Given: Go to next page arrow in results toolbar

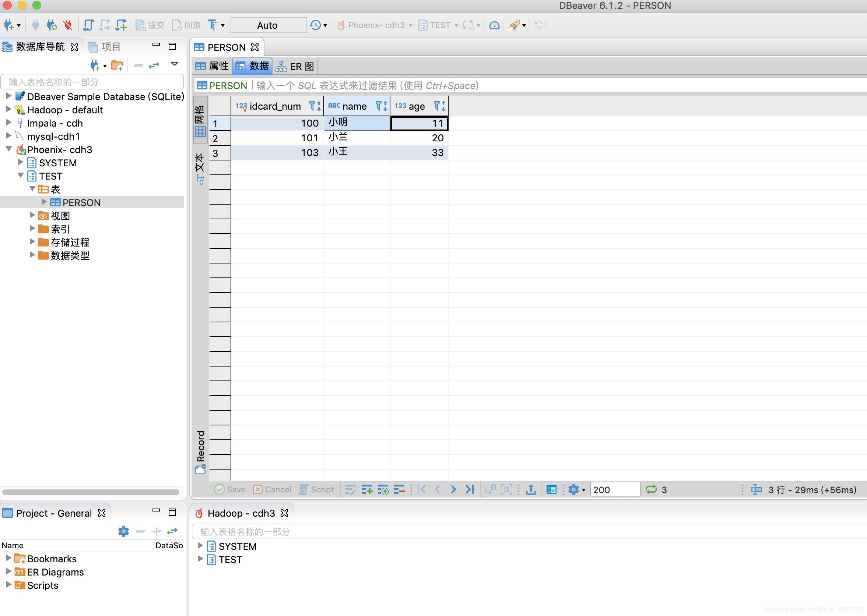Looking at the screenshot, I should 453,490.
